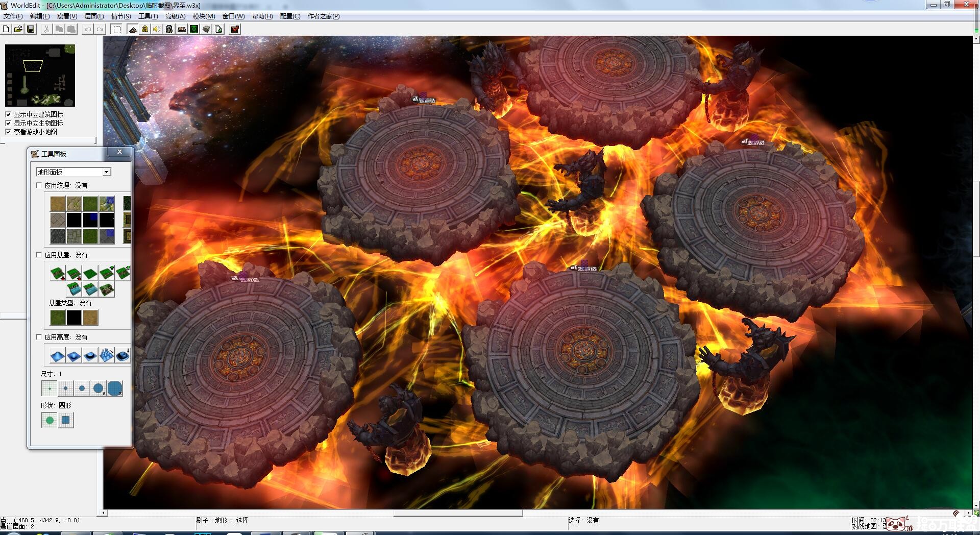Click the minimap preview thumbnail
The height and width of the screenshot is (535, 980).
pyautogui.click(x=40, y=75)
